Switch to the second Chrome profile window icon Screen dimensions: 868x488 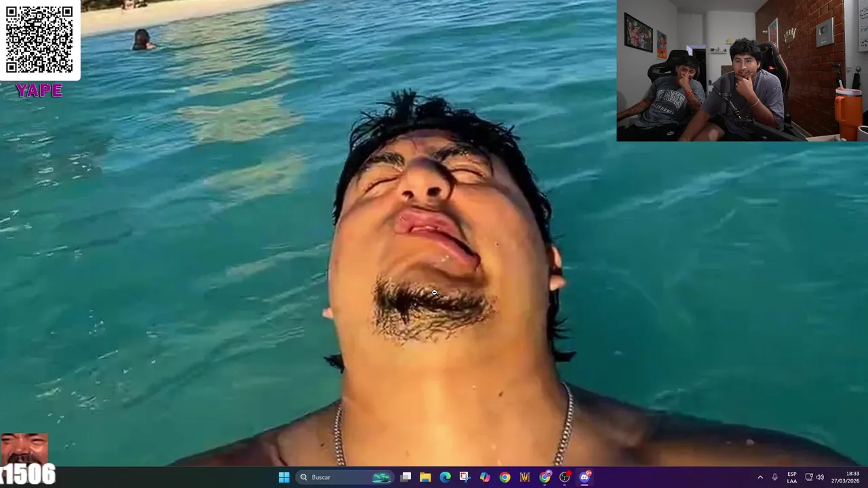pos(545,477)
